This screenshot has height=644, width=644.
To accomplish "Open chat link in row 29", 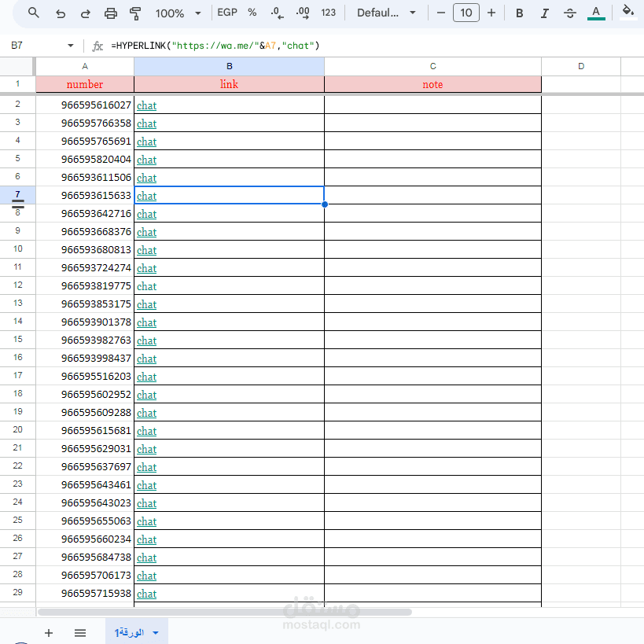I will [146, 594].
